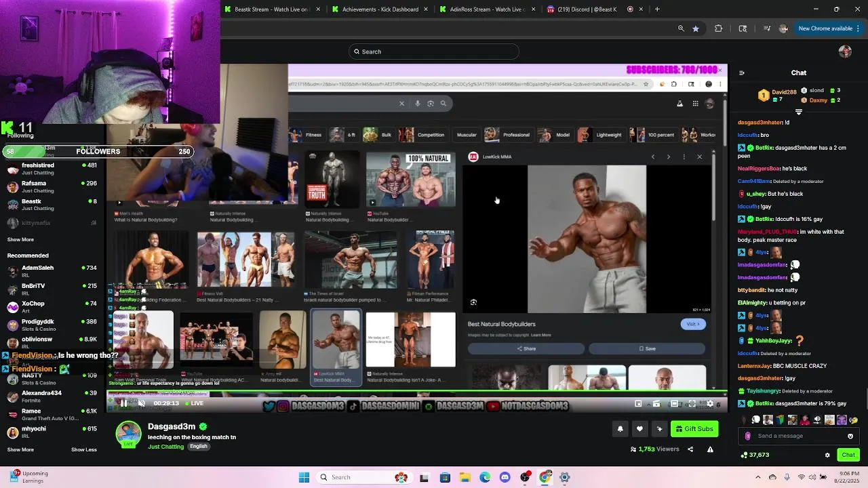868x488 pixels.
Task: Open Alexandra434 recommended channel
Action: point(52,396)
